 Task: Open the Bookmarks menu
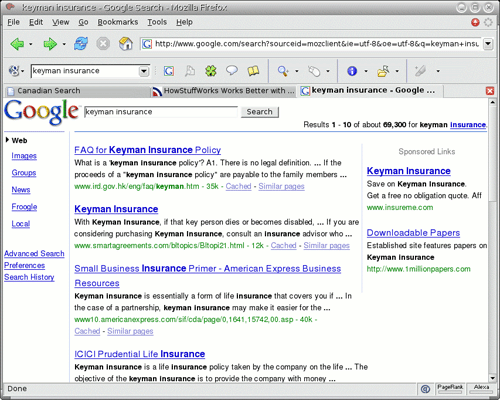tap(117, 22)
